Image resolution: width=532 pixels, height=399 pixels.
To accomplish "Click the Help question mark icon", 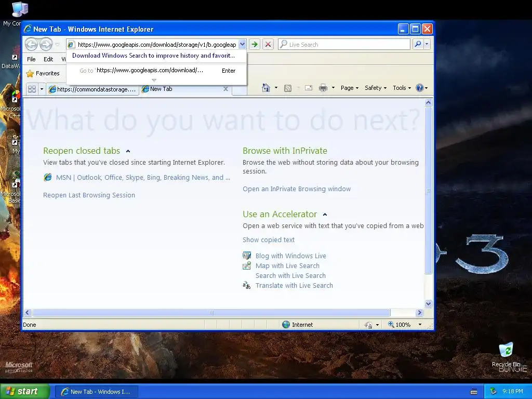I will pos(420,88).
